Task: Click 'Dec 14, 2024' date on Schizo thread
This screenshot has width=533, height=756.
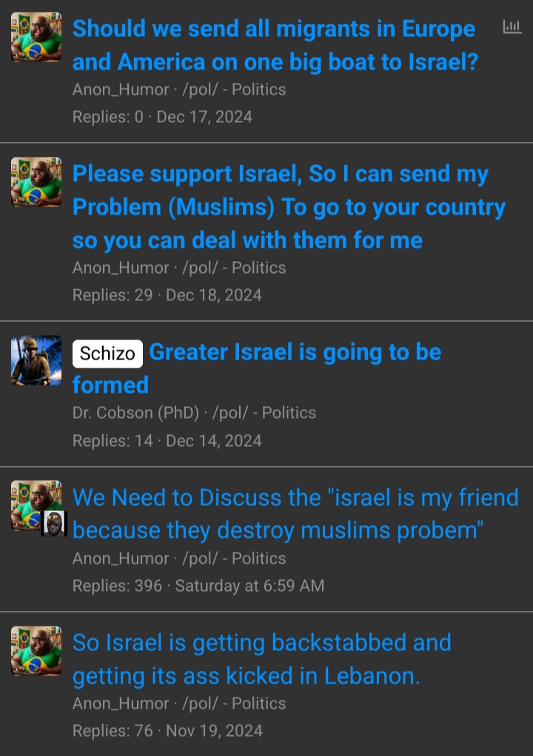Action: [214, 441]
